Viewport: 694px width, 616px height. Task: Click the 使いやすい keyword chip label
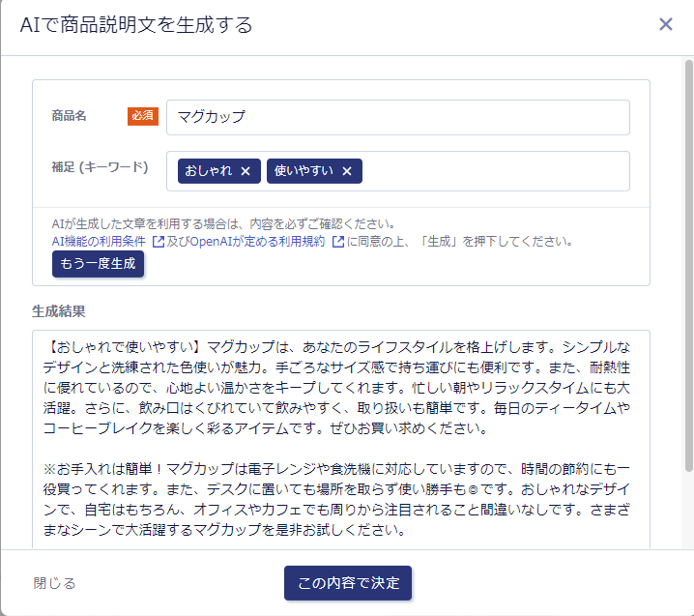pyautogui.click(x=304, y=170)
